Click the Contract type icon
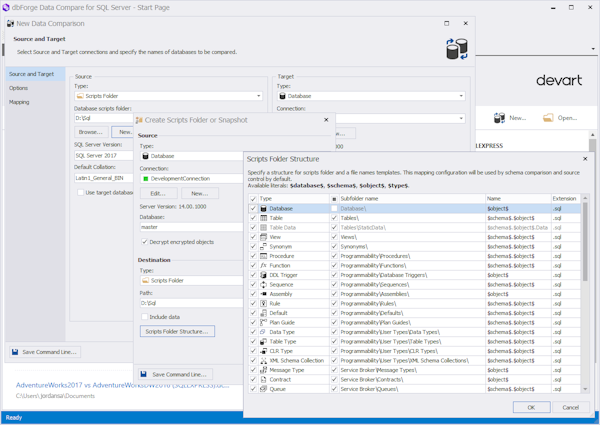This screenshot has width=600, height=425. point(263,379)
